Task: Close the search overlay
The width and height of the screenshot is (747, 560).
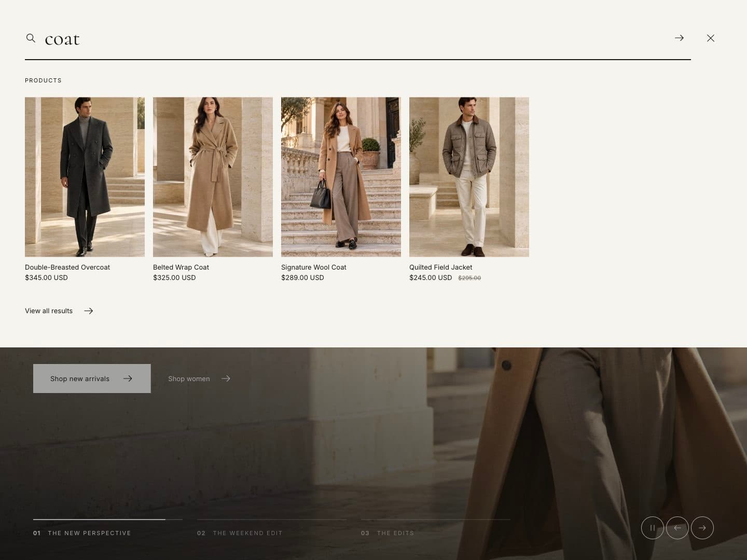Action: [711, 38]
